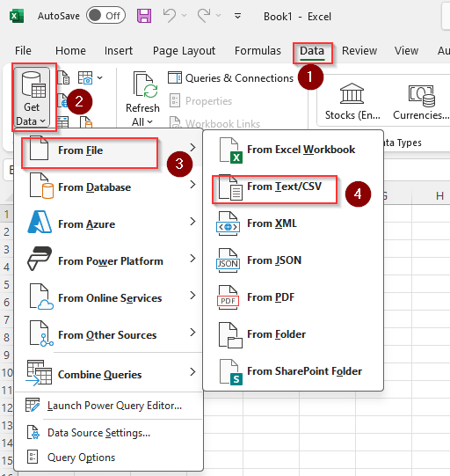The height and width of the screenshot is (476, 450).
Task: Select the Data ribbon tab
Action: 312,51
